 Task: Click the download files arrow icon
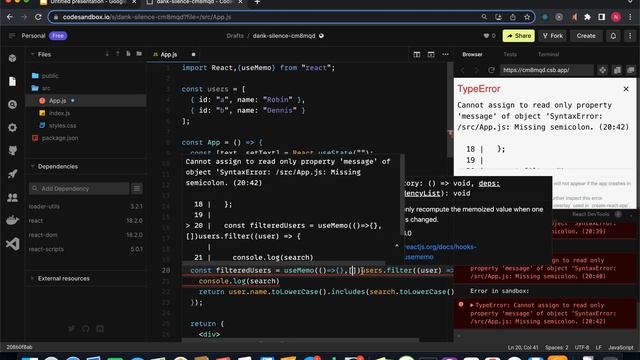coord(107,54)
